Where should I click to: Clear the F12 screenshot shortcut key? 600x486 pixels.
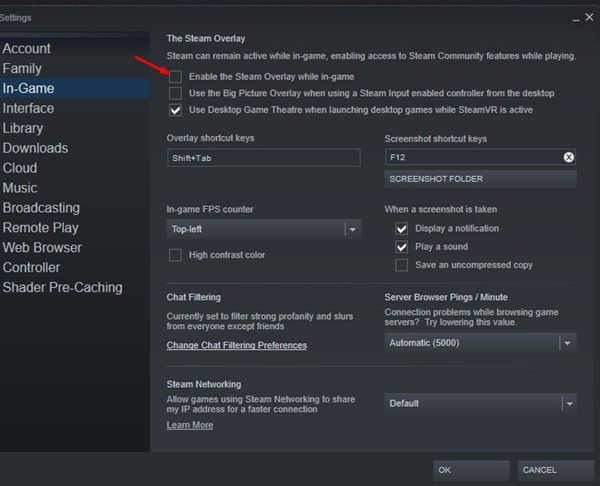(x=568, y=158)
